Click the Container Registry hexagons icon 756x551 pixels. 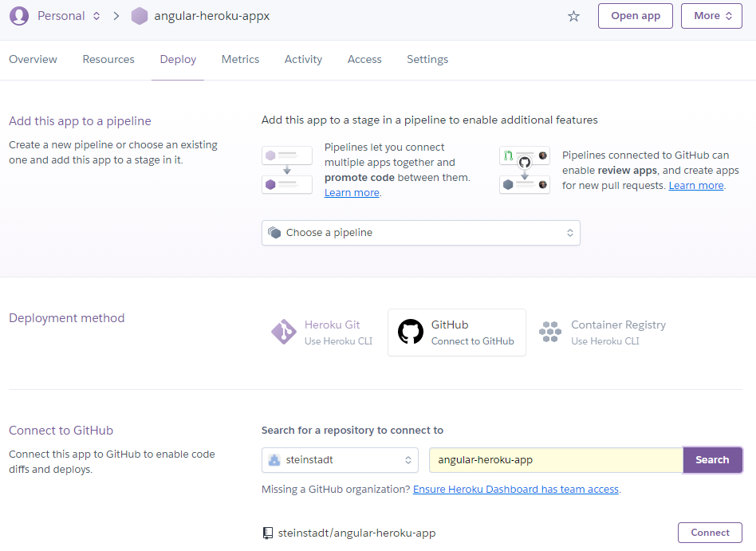pos(550,332)
